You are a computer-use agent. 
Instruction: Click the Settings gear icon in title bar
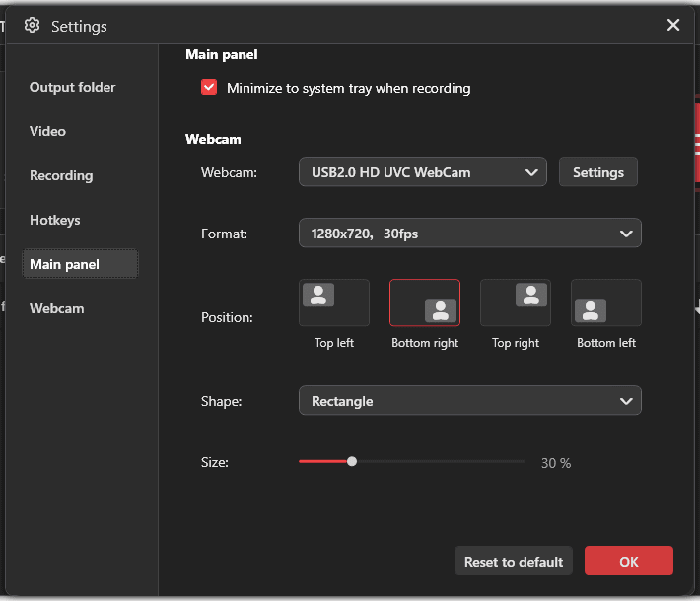click(32, 25)
